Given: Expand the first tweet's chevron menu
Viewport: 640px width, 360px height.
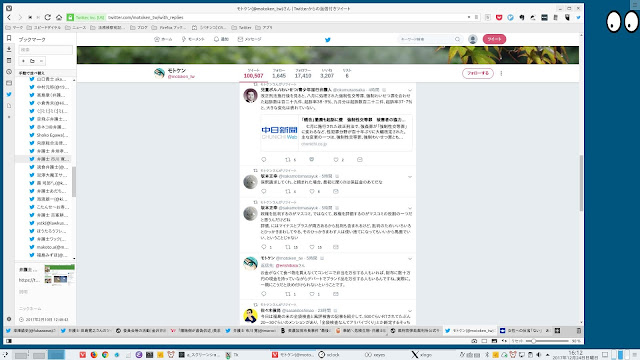Looking at the screenshot, I should [410, 90].
